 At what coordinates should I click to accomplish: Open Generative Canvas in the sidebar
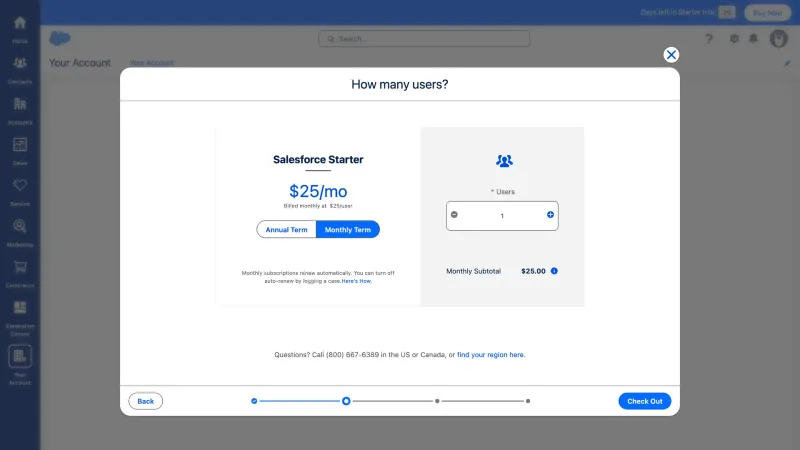20,319
